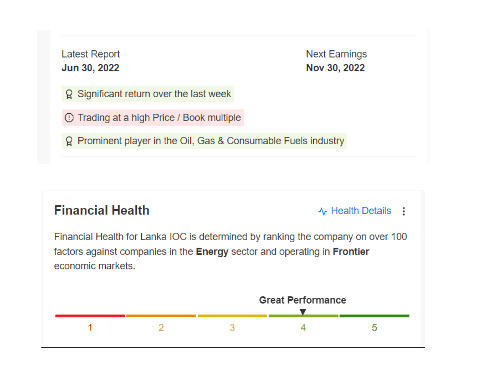
Task: Click score number 4 under scale
Action: pos(303,328)
